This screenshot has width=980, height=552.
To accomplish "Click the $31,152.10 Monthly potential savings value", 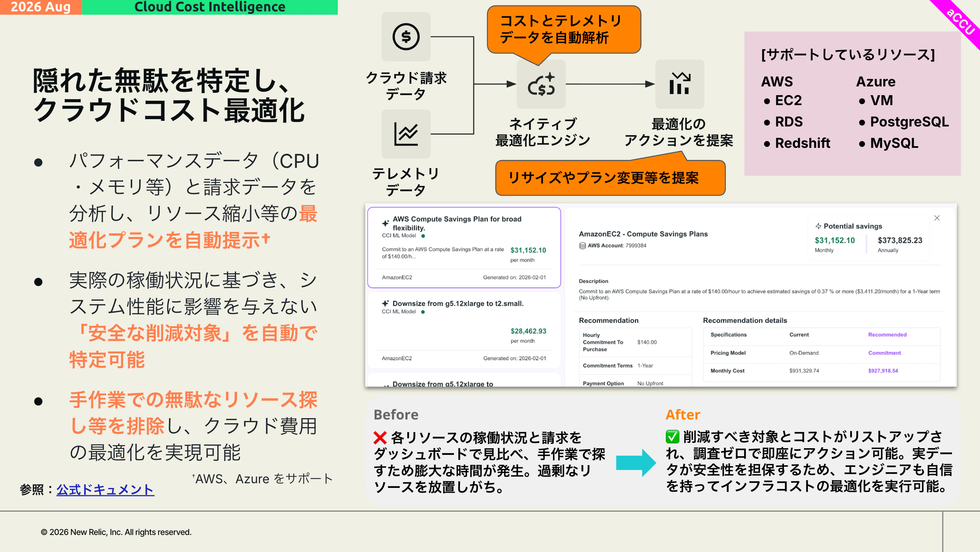I will 834,240.
